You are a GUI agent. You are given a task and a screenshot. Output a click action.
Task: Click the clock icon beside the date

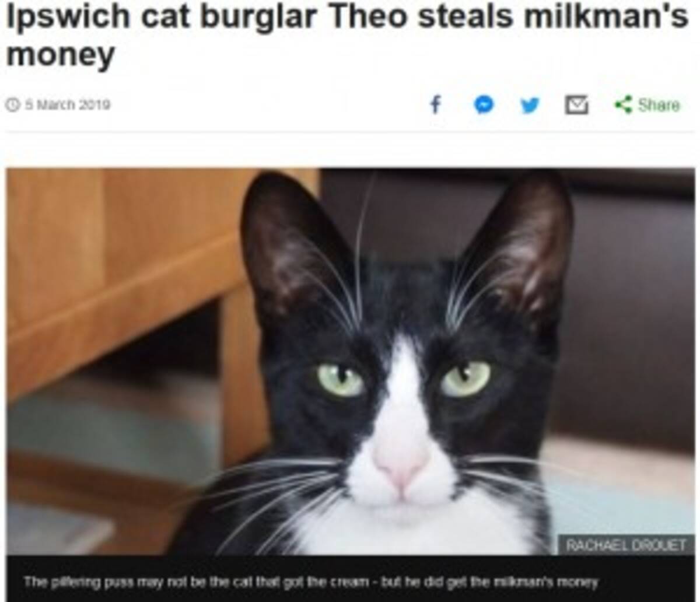11,105
